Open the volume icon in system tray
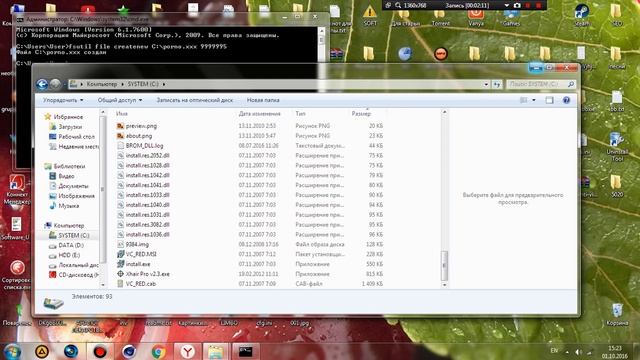 [578, 351]
